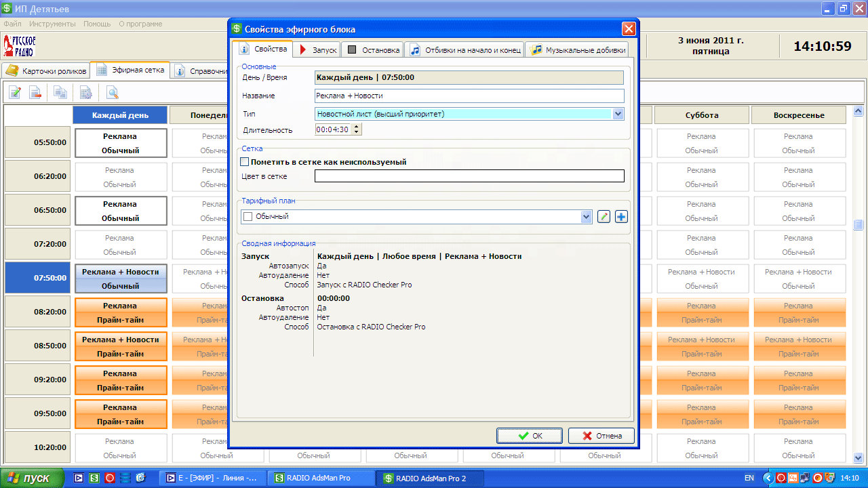Click grid scrollbar up arrow
Image resolution: width=868 pixels, height=488 pixels.
click(x=858, y=110)
